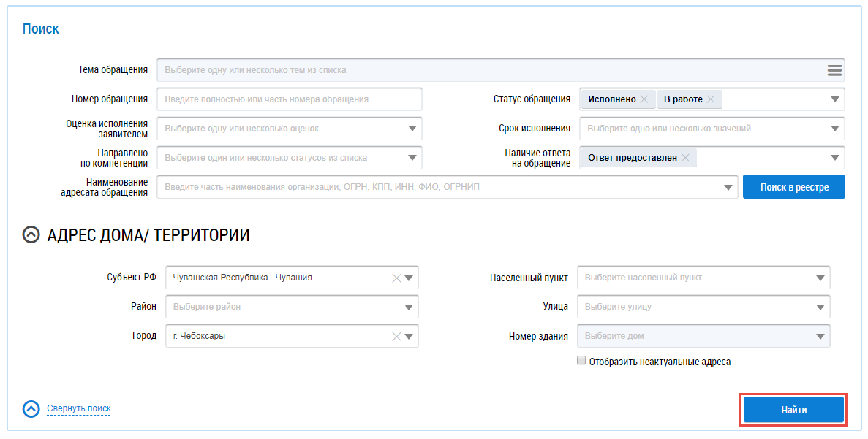Collapse the АДРЕС ДОМА/ ТЕРРИТОРИИ section

click(31, 235)
